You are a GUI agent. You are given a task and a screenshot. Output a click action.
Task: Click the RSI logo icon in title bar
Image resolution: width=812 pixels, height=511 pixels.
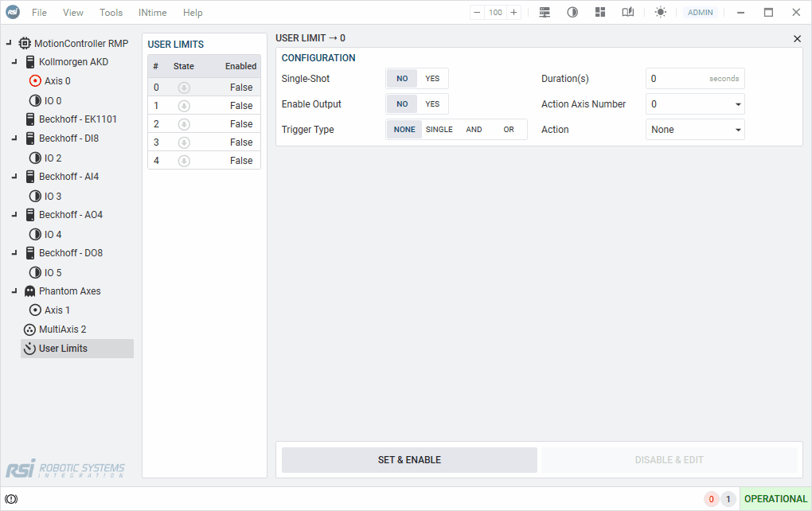coord(13,12)
